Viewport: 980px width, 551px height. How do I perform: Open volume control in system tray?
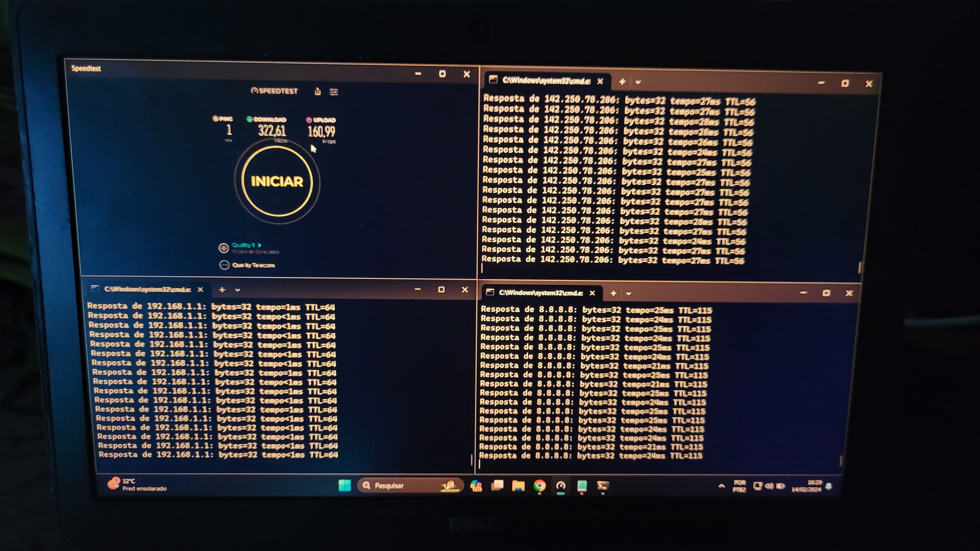point(769,486)
